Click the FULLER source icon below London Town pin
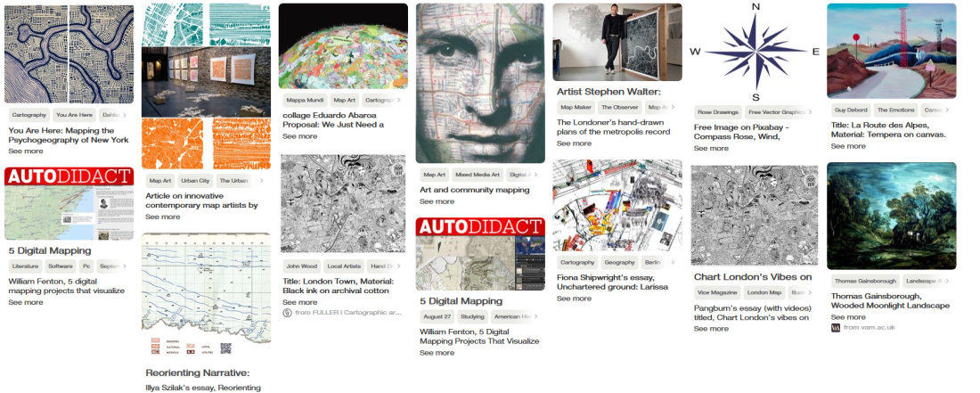 (287, 313)
